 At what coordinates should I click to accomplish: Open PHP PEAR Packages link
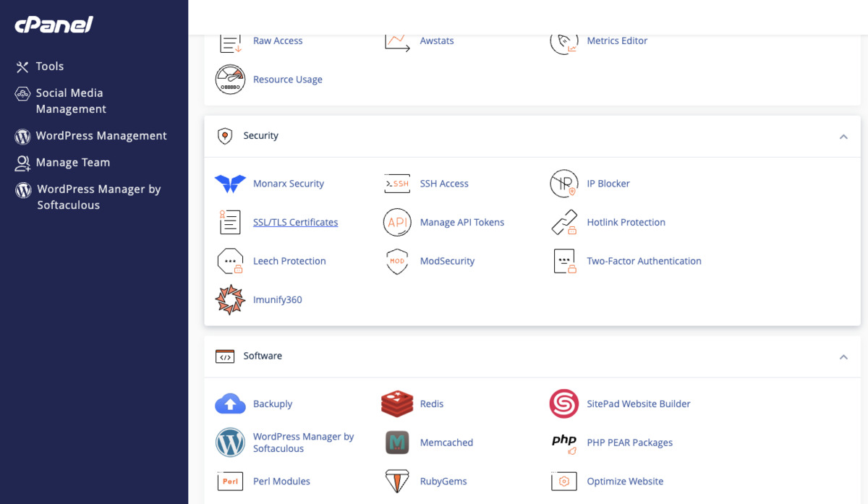[x=630, y=443]
